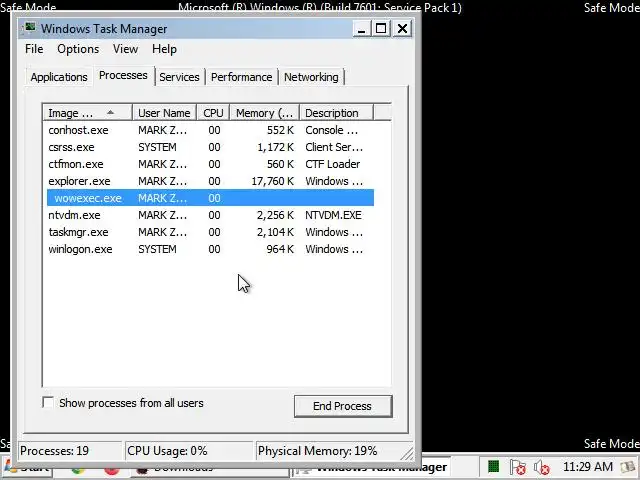
Task: Select the ctfmon.exe process row
Action: [x=210, y=164]
